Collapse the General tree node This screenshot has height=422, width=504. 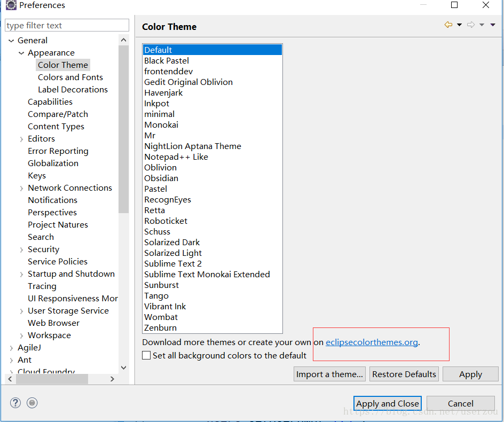[x=11, y=41]
